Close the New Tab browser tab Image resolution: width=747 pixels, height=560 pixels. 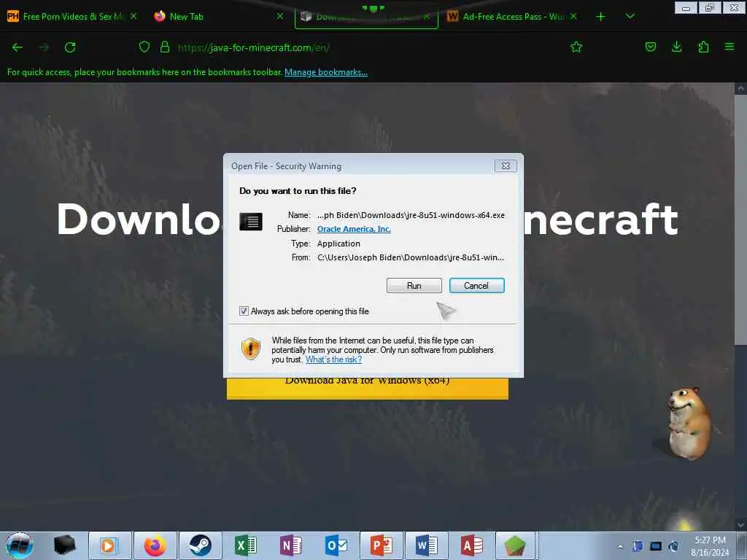coord(280,16)
